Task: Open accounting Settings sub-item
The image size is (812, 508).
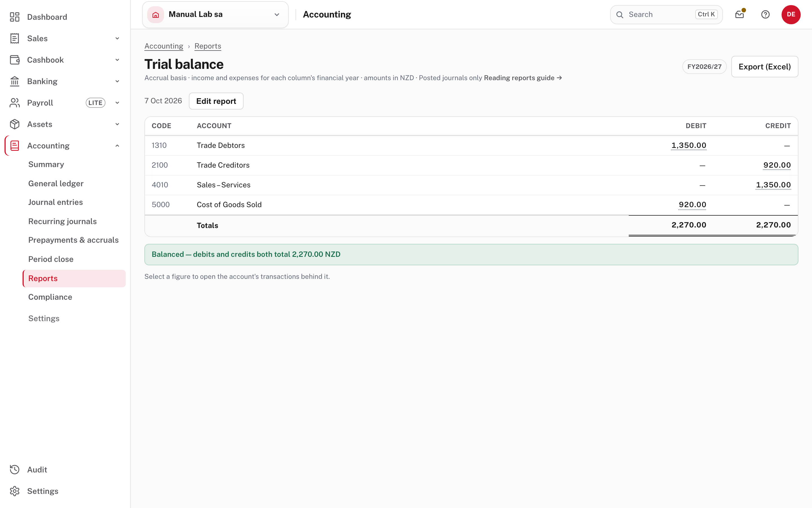Action: [x=44, y=319]
